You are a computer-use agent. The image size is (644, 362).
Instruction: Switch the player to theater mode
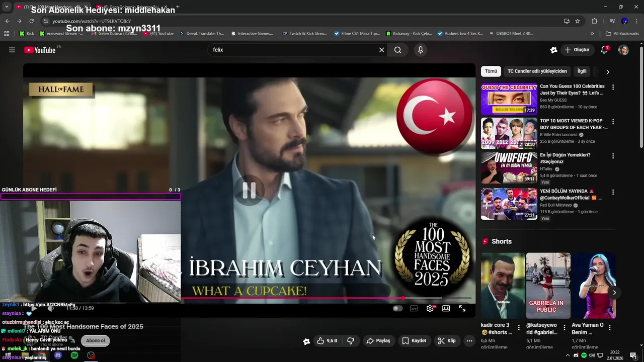coord(446,308)
